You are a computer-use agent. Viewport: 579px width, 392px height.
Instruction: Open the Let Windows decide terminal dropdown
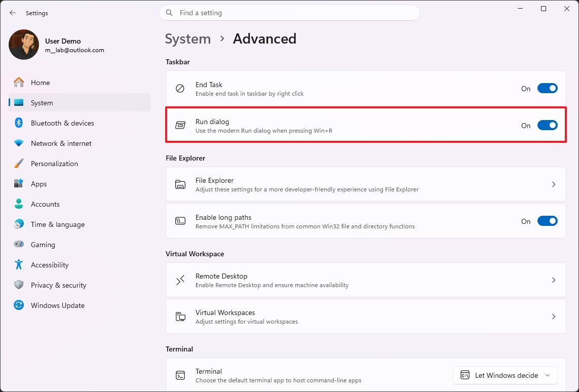point(505,375)
